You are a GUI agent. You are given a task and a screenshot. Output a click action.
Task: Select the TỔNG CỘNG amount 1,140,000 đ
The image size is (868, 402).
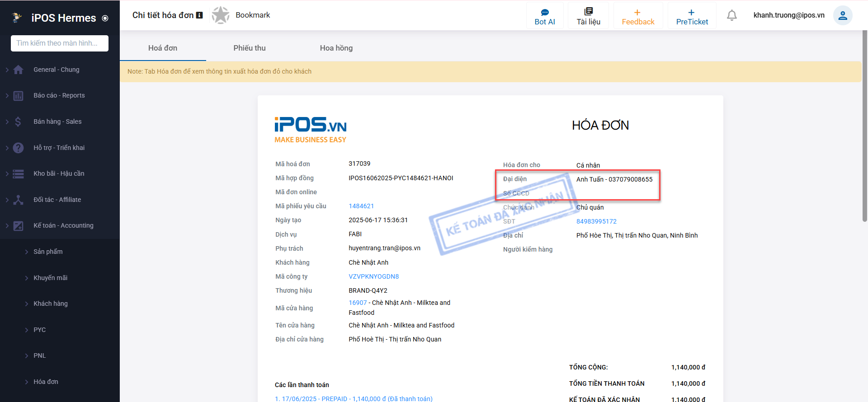click(x=688, y=367)
